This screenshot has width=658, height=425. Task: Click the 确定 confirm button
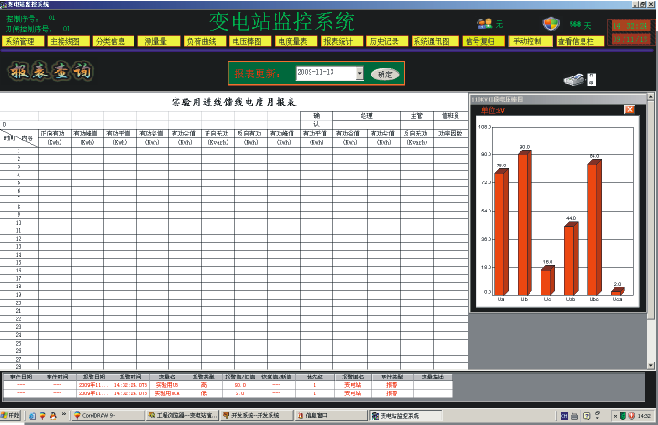[383, 74]
